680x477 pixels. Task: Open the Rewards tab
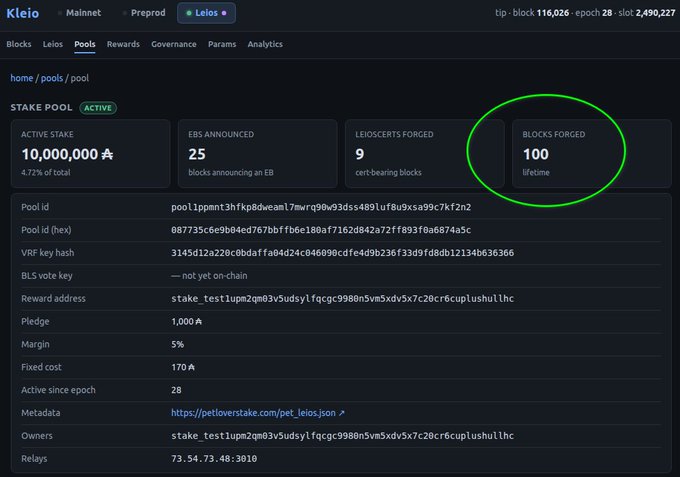pyautogui.click(x=123, y=44)
